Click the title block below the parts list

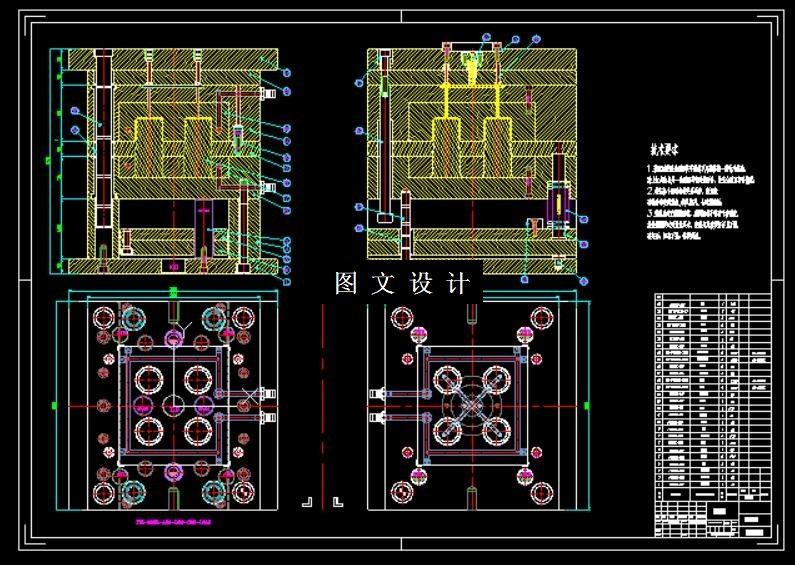[x=713, y=519]
